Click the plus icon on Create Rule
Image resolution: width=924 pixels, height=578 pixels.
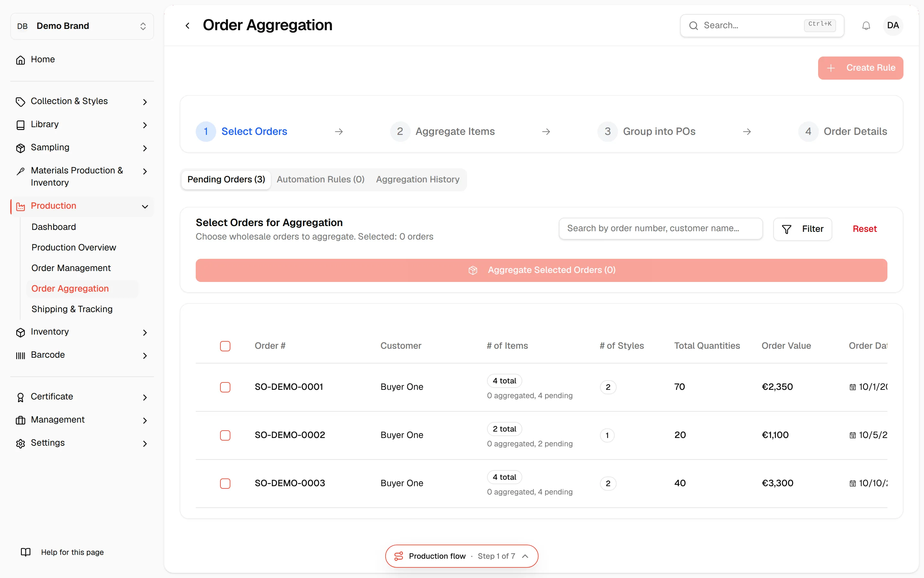tap(830, 68)
